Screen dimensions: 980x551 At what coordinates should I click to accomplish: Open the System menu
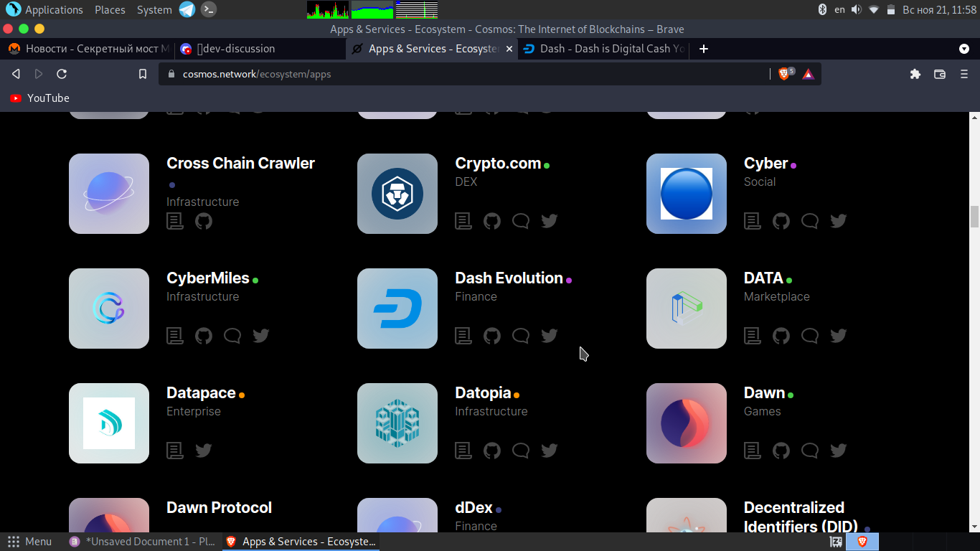[154, 10]
